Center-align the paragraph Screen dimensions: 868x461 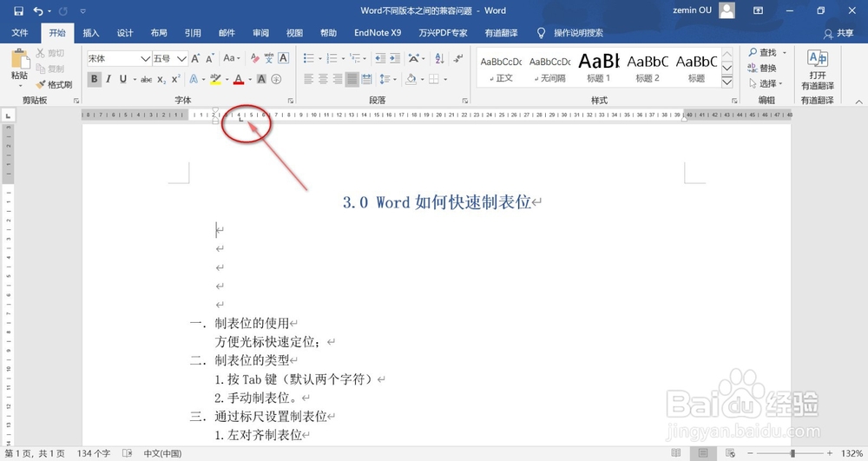click(323, 80)
